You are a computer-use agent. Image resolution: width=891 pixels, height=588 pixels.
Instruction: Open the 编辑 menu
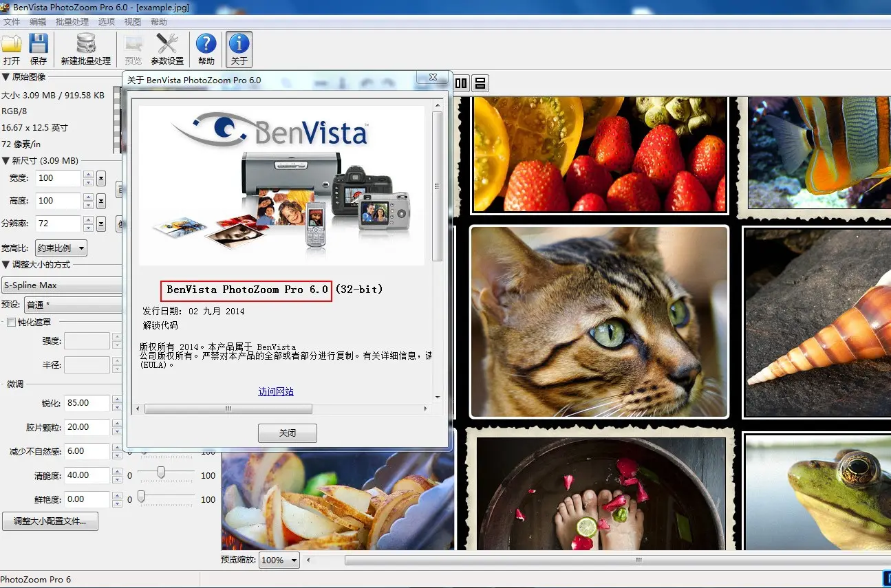coord(38,22)
